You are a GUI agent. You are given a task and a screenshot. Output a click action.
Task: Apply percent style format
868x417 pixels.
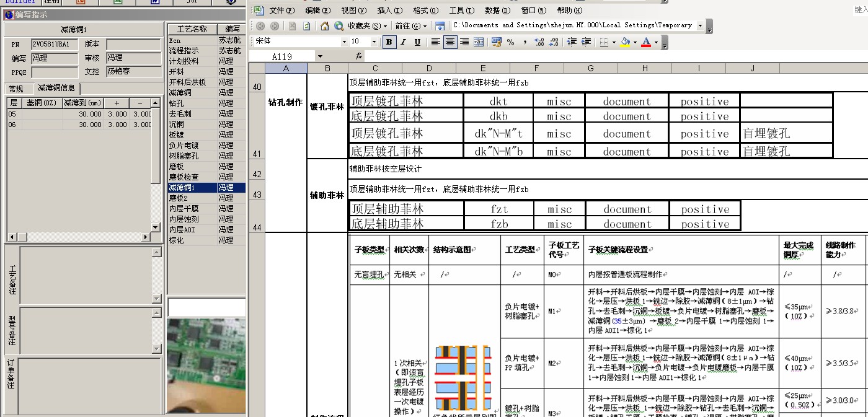[511, 42]
